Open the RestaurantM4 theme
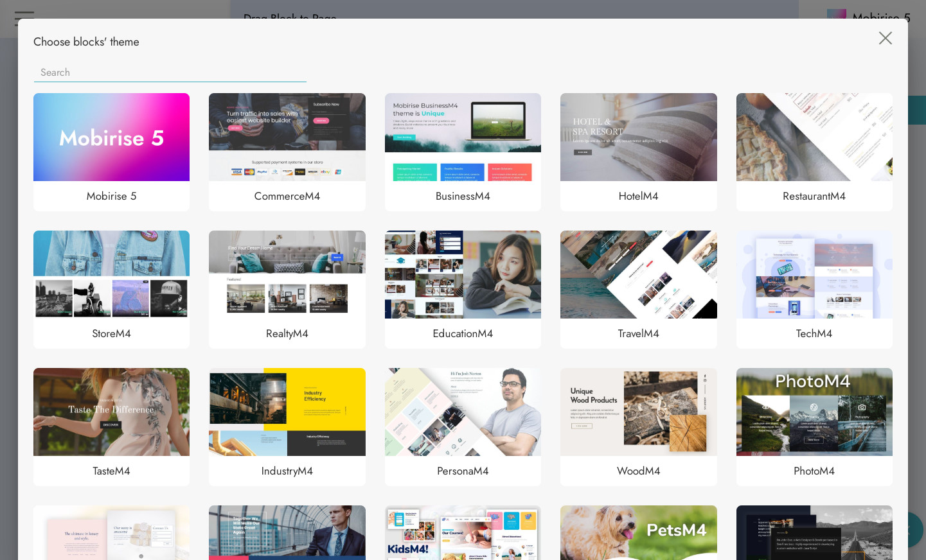The image size is (926, 560). [814, 137]
